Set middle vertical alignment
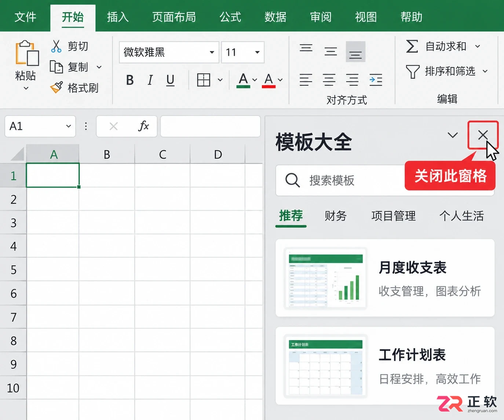The width and height of the screenshot is (504, 420). 330,51
